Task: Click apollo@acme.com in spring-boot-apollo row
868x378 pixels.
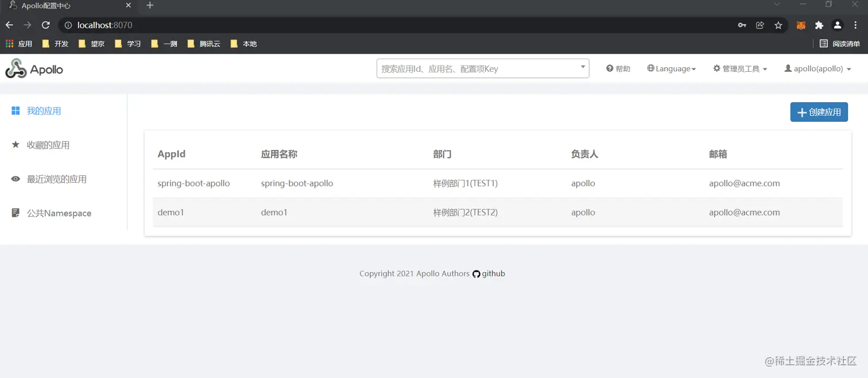Action: 744,183
